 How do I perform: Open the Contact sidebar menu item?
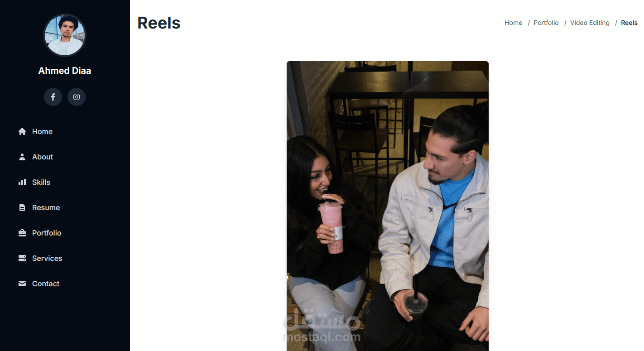46,284
